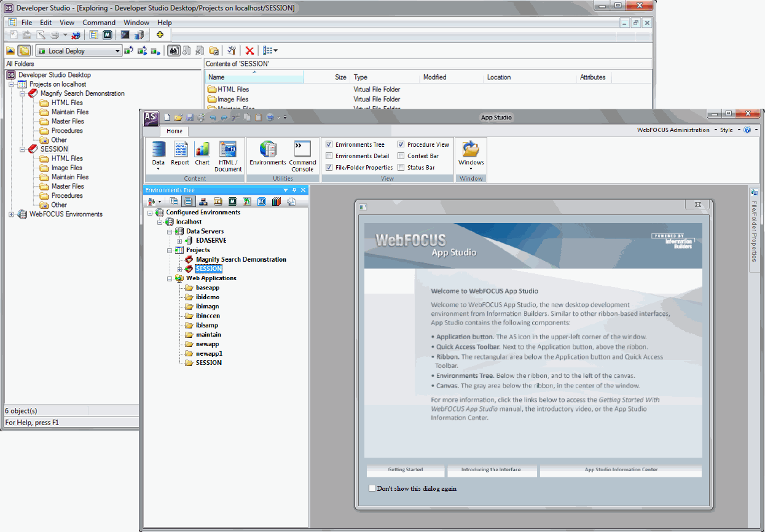Sort by the Modified column header
The height and width of the screenshot is (532, 765).
(451, 77)
